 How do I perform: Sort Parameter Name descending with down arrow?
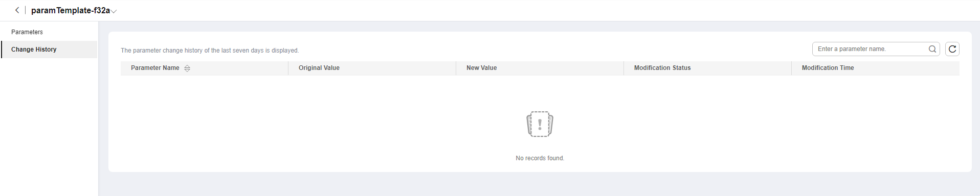click(x=187, y=70)
